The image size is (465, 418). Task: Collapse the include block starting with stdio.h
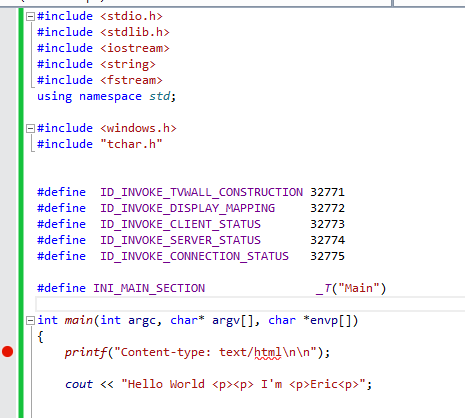pyautogui.click(x=30, y=16)
